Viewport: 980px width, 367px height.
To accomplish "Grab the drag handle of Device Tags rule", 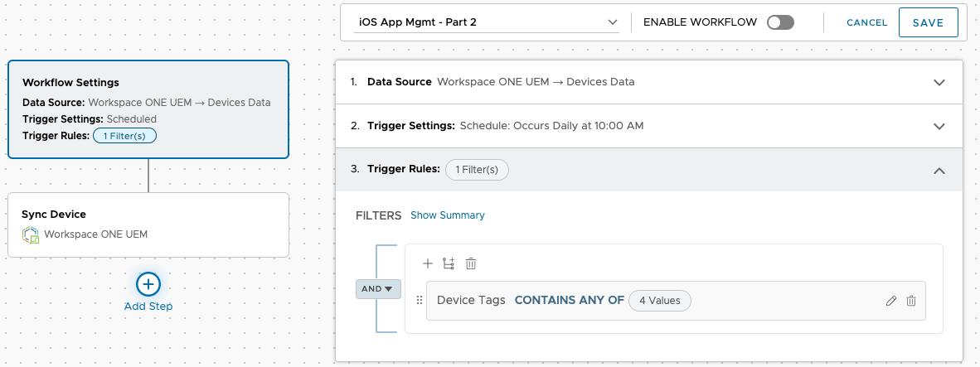I will pos(420,300).
